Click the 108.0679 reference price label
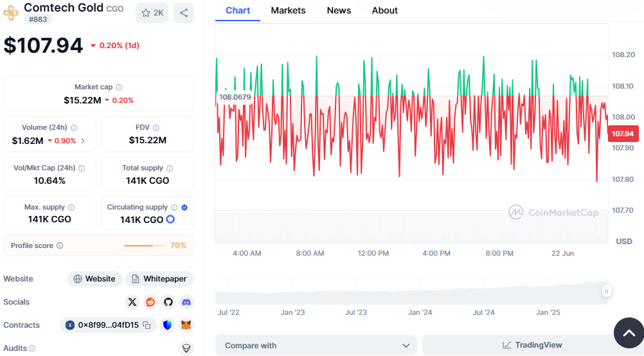The image size is (644, 356). coord(235,97)
